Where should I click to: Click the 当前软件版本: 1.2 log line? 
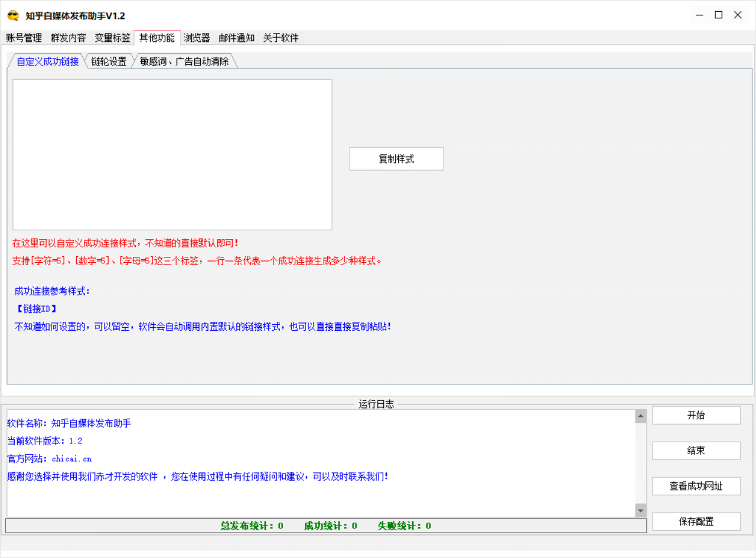pyautogui.click(x=45, y=441)
